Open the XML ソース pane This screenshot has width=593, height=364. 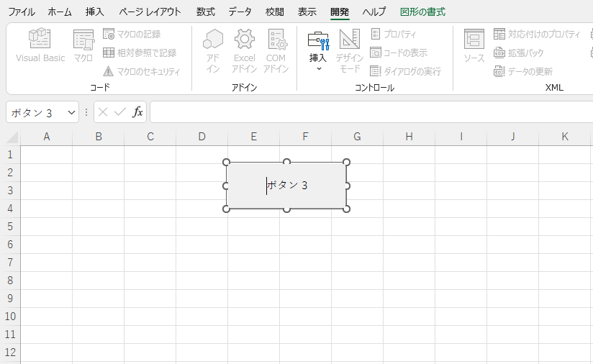[474, 45]
